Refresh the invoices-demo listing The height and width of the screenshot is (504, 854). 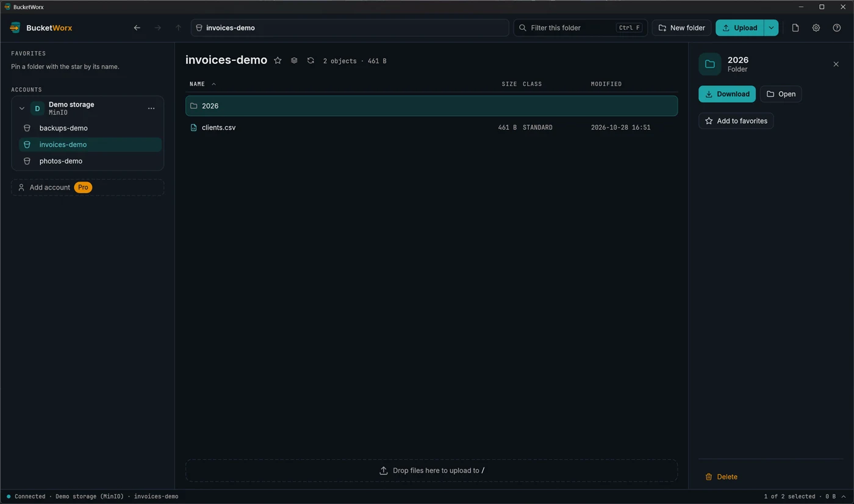[x=310, y=60]
